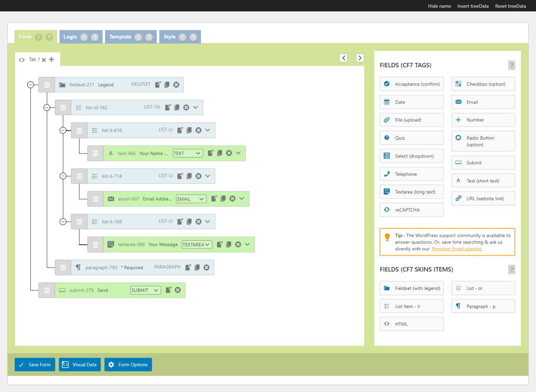The image size is (536, 392).
Task: Edit the fieldset-211 element
Action: tap(158, 85)
